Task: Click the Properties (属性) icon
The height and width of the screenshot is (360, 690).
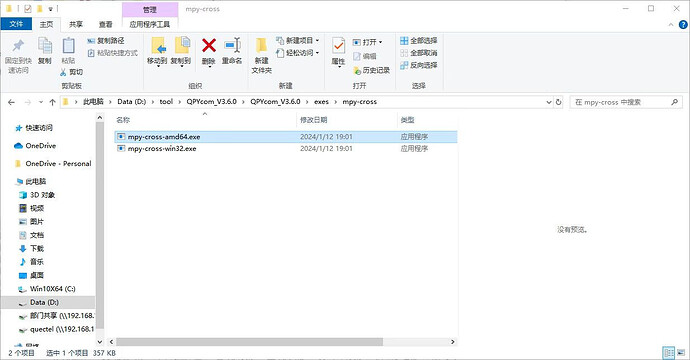Action: click(338, 46)
